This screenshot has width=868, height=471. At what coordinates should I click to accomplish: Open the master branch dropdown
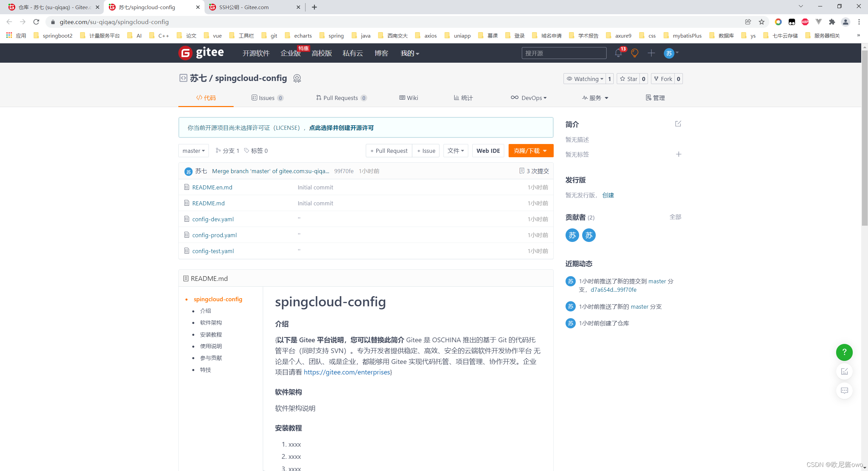(x=193, y=150)
